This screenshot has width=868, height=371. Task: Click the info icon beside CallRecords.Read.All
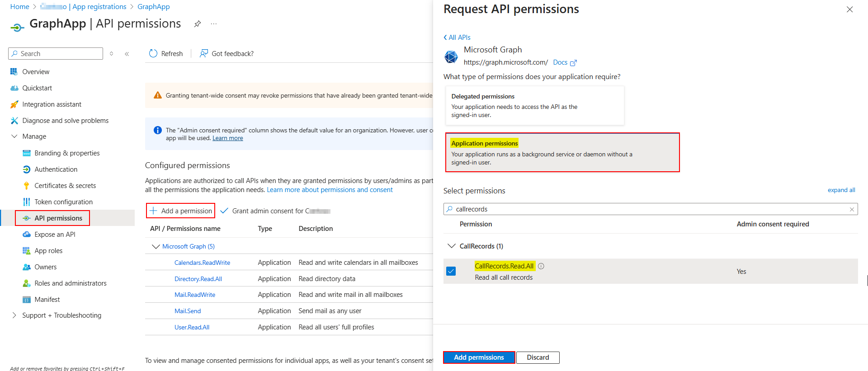[541, 266]
